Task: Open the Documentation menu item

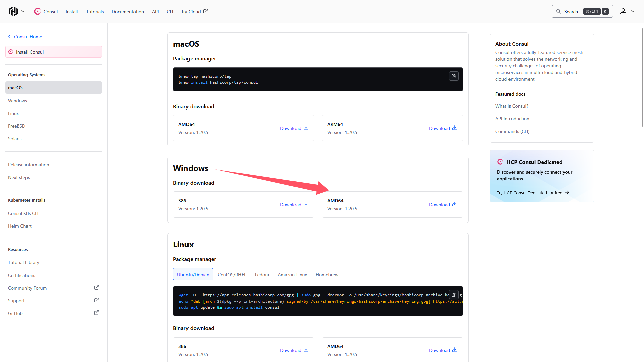Action: pos(127,12)
